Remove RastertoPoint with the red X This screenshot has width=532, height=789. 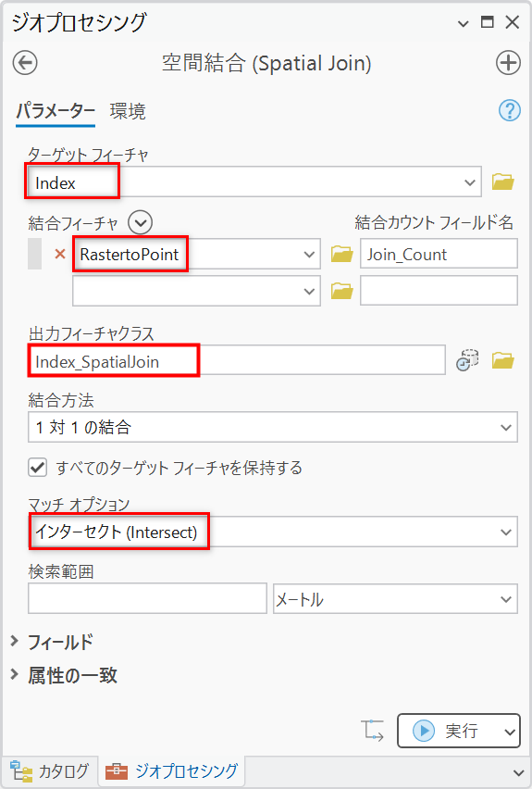click(60, 254)
